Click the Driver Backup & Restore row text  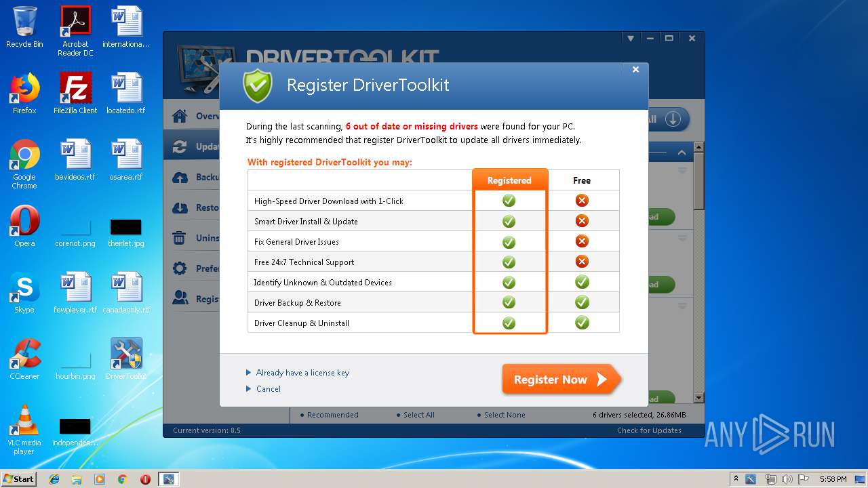[x=297, y=303]
